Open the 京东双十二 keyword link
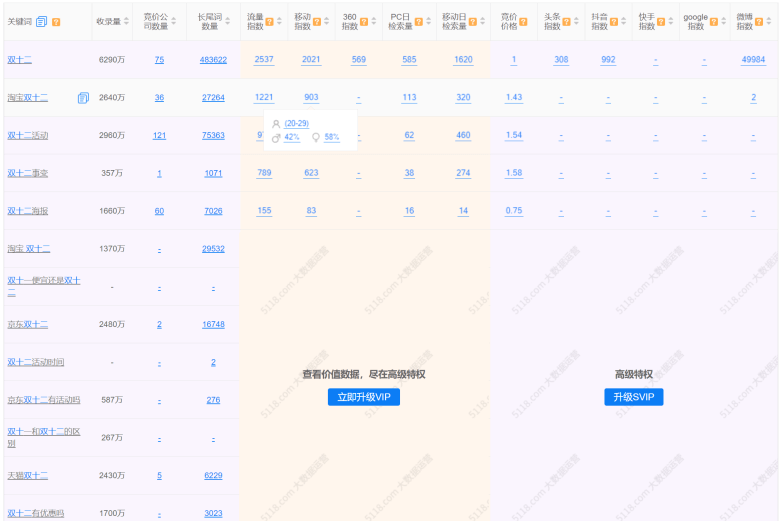The image size is (780, 521). click(28, 324)
